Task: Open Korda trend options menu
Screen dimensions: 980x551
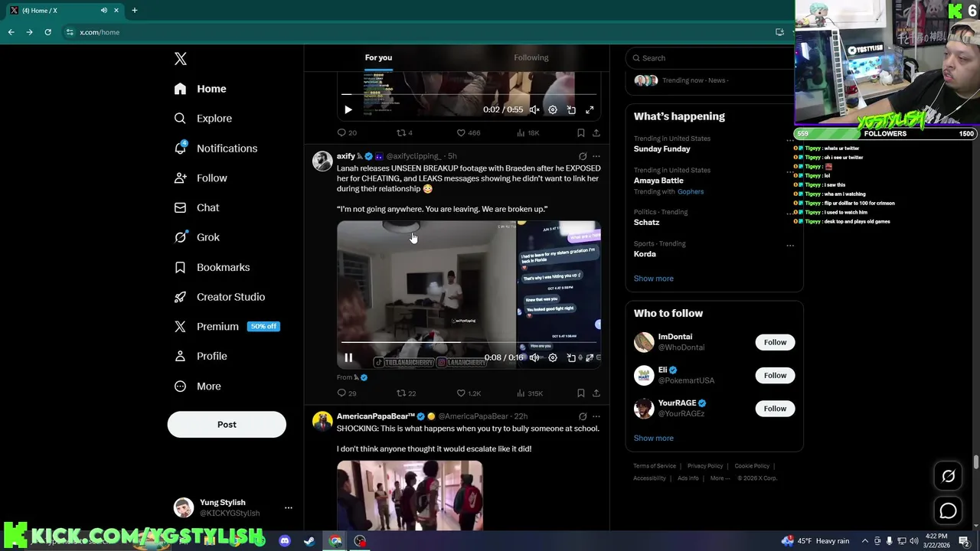Action: coord(790,246)
